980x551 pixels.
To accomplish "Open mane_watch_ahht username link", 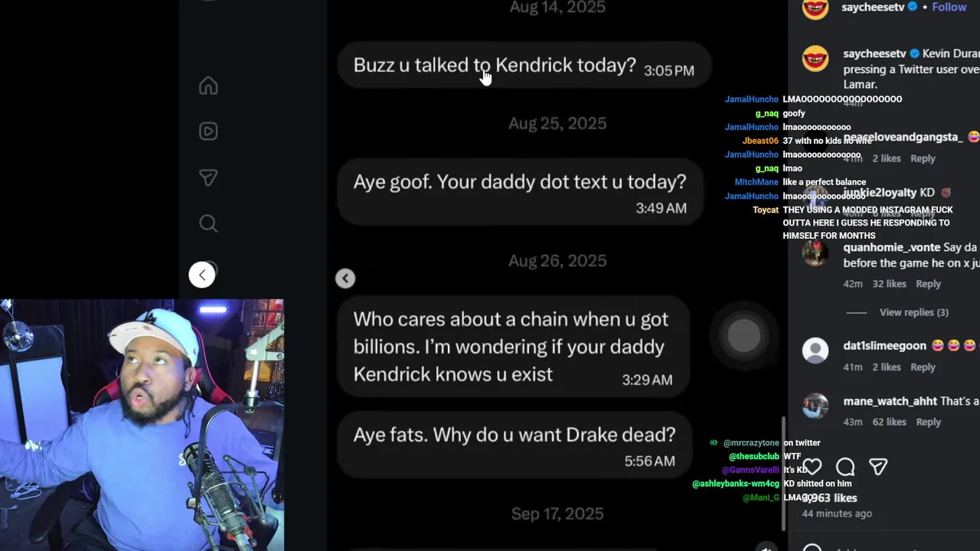I will 890,402.
